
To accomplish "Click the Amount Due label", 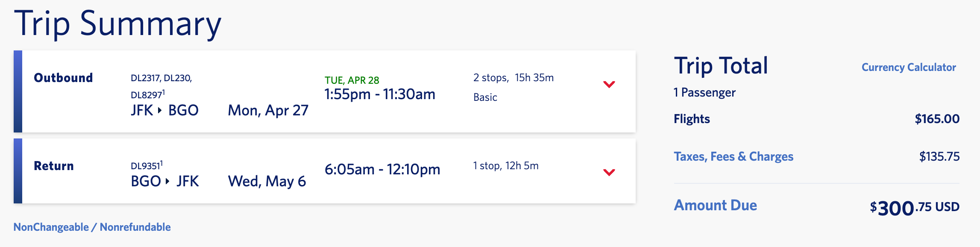I will coord(715,206).
